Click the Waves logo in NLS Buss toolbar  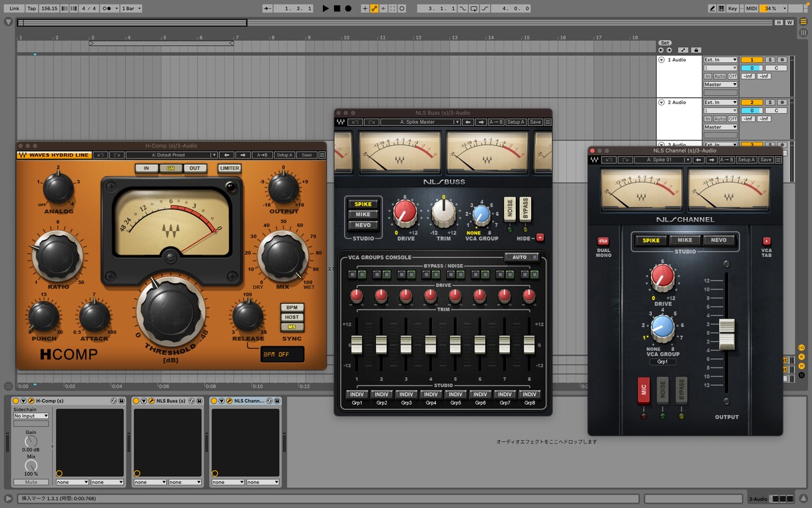point(341,123)
